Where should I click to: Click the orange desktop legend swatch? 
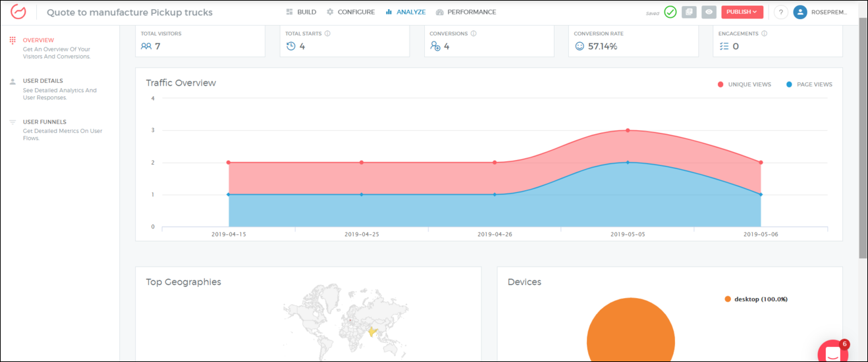[x=728, y=299]
